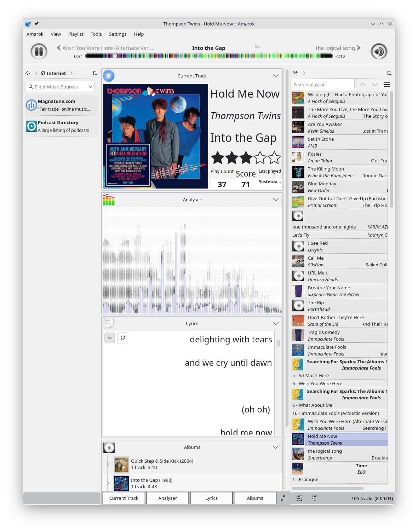Click the lyrics reload icon
Viewport: 418px width, 532px height.
(x=123, y=338)
